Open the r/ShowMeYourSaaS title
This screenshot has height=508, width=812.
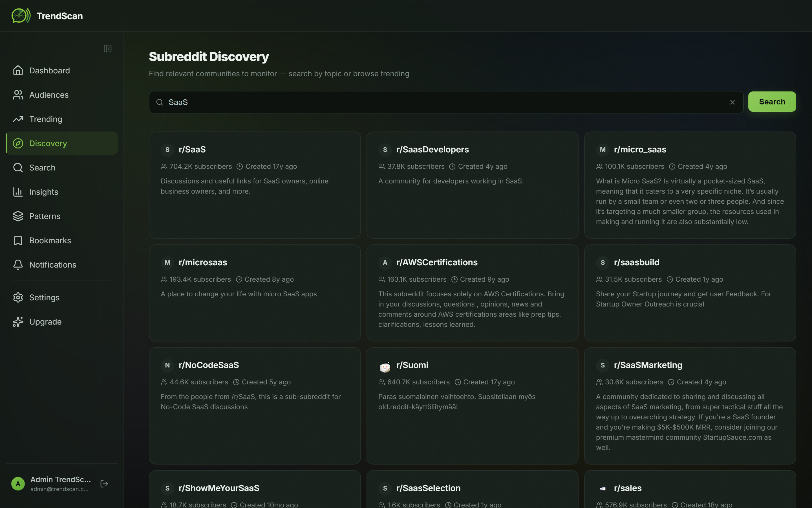pos(219,488)
